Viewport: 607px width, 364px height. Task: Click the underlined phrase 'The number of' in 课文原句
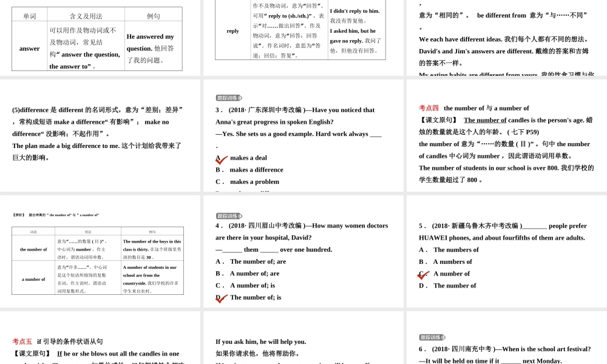coord(485,120)
